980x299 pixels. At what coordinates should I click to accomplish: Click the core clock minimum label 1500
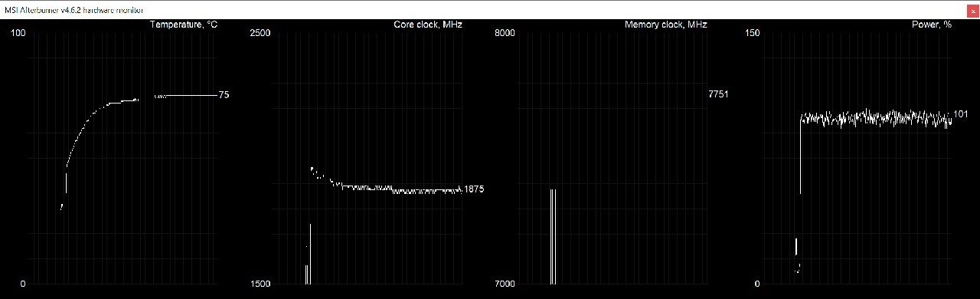tap(261, 284)
